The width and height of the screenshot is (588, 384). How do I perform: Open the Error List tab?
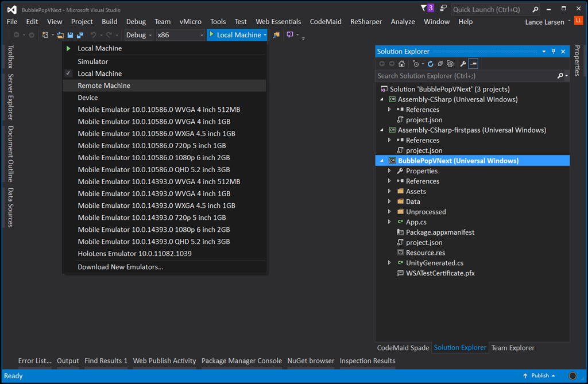pos(35,360)
